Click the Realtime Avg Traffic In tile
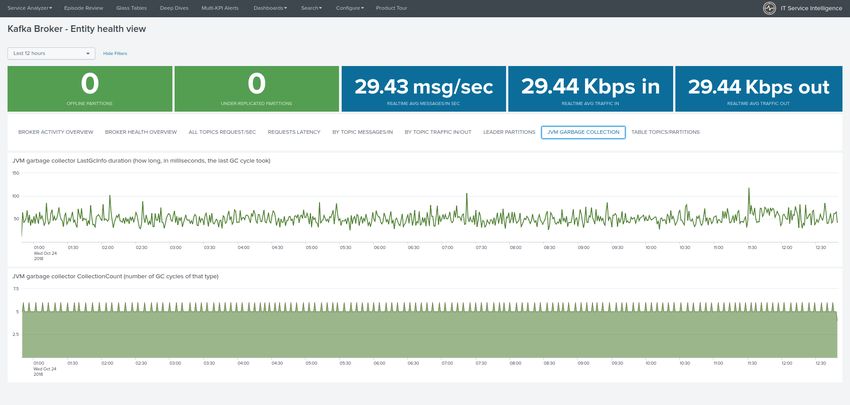The height and width of the screenshot is (405, 850). [590, 89]
